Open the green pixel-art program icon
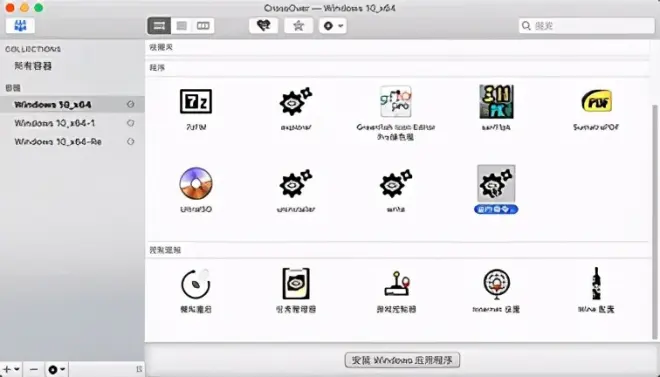Image resolution: width=660 pixels, height=377 pixels. click(496, 101)
